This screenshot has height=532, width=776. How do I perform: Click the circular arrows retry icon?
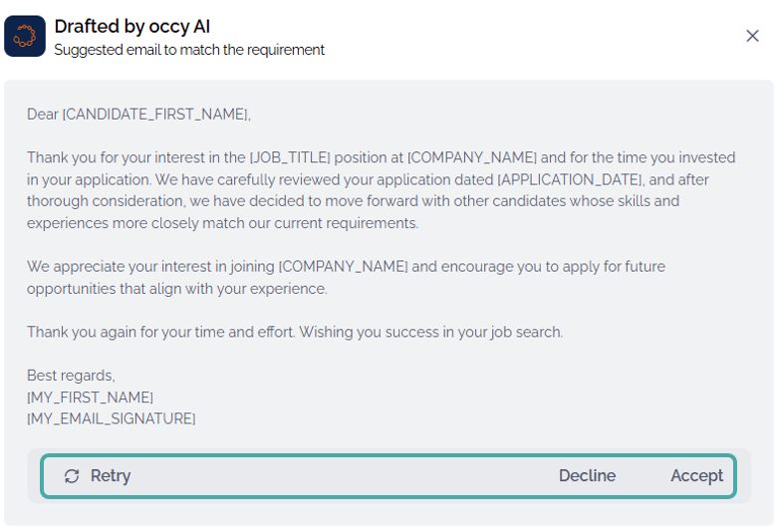(72, 476)
